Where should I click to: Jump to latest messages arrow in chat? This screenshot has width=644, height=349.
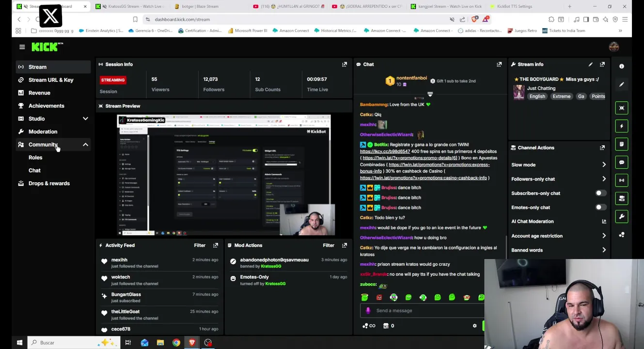[x=430, y=94]
